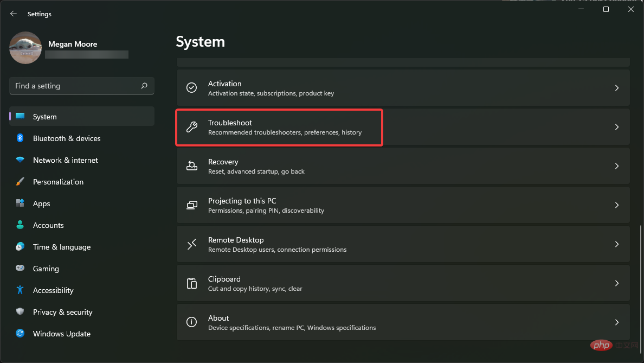
Task: Expand the Recovery settings chevron
Action: coord(616,165)
